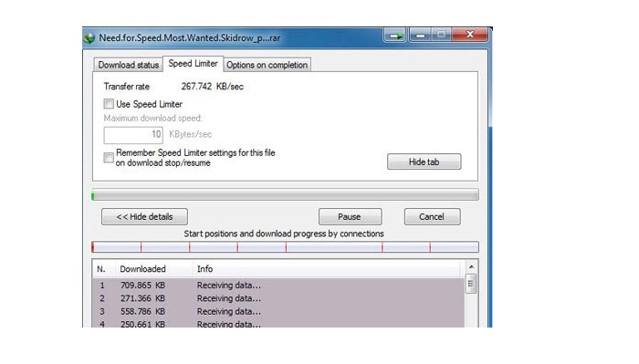Click the Info column header
639x364 pixels.
(326, 269)
